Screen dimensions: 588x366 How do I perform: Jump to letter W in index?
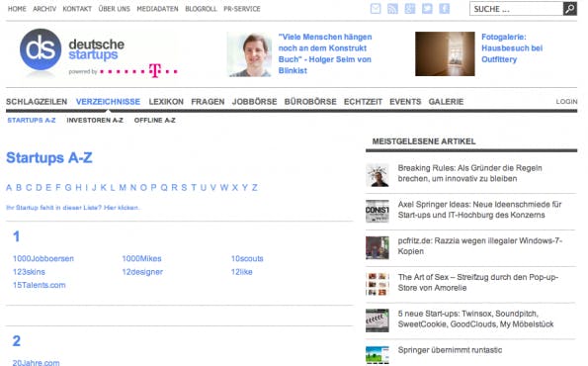[x=224, y=188]
